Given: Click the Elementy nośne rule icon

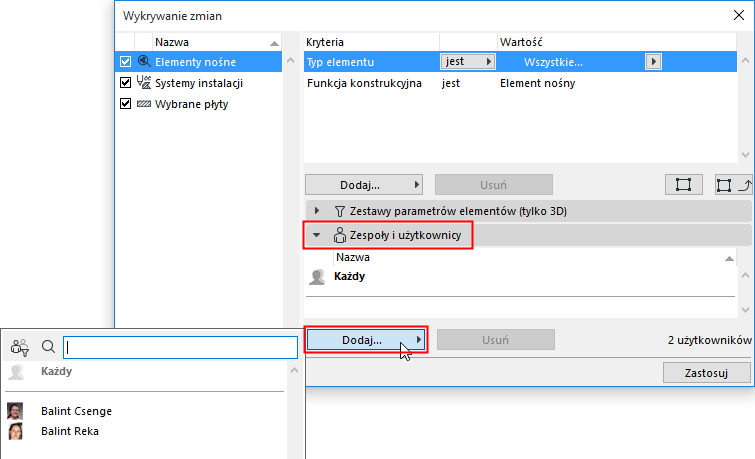Looking at the screenshot, I should pos(143,62).
